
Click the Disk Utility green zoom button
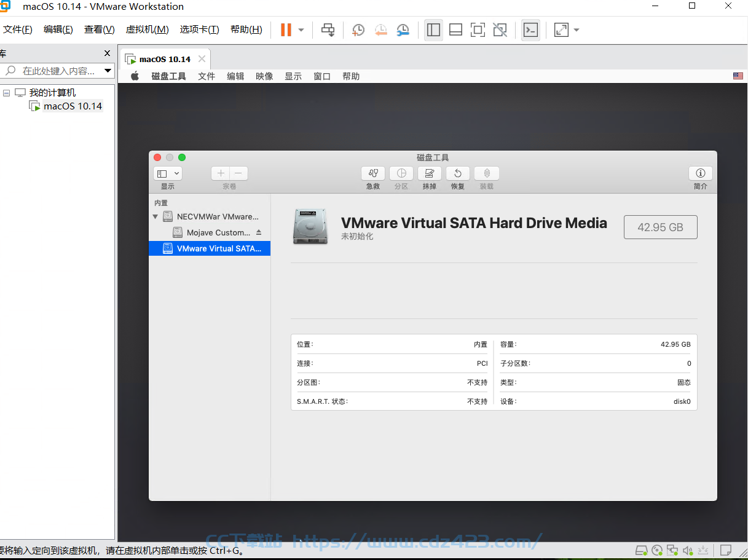pos(182,157)
